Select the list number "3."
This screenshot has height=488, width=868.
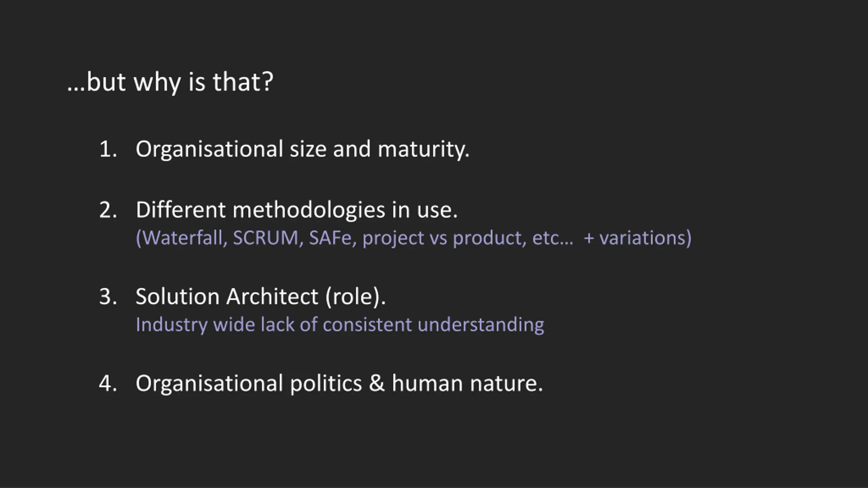tap(108, 297)
